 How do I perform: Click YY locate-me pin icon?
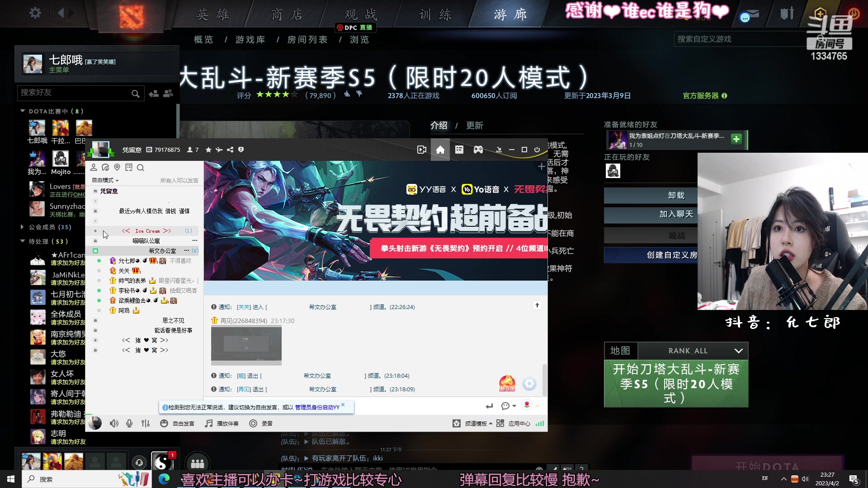pos(117,168)
